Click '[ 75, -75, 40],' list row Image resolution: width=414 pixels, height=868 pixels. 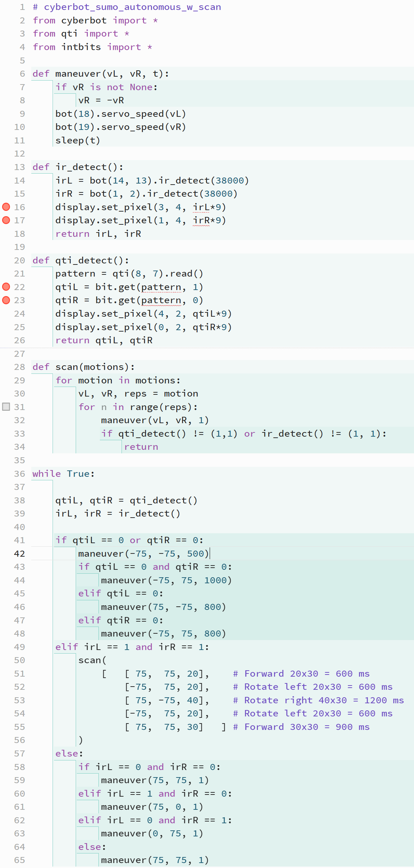pyautogui.click(x=167, y=700)
